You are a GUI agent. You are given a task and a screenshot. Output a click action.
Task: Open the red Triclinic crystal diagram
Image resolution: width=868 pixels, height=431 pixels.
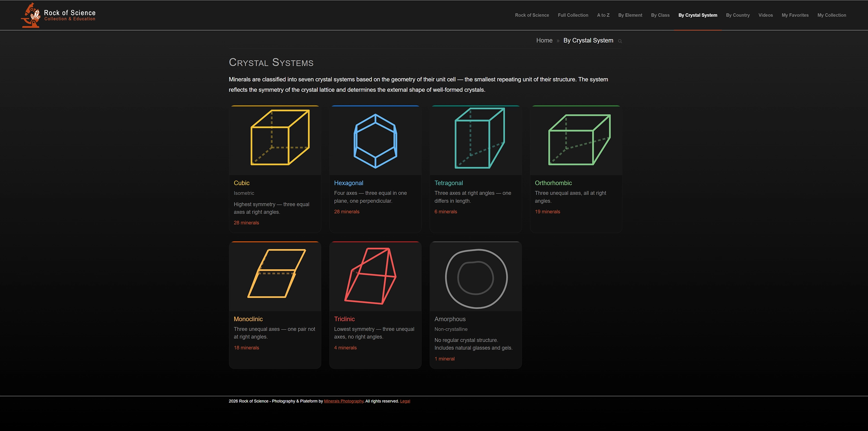point(370,276)
